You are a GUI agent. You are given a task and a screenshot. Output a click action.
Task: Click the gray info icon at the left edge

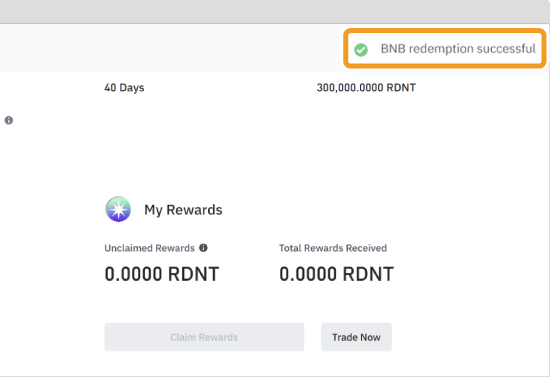coord(9,120)
